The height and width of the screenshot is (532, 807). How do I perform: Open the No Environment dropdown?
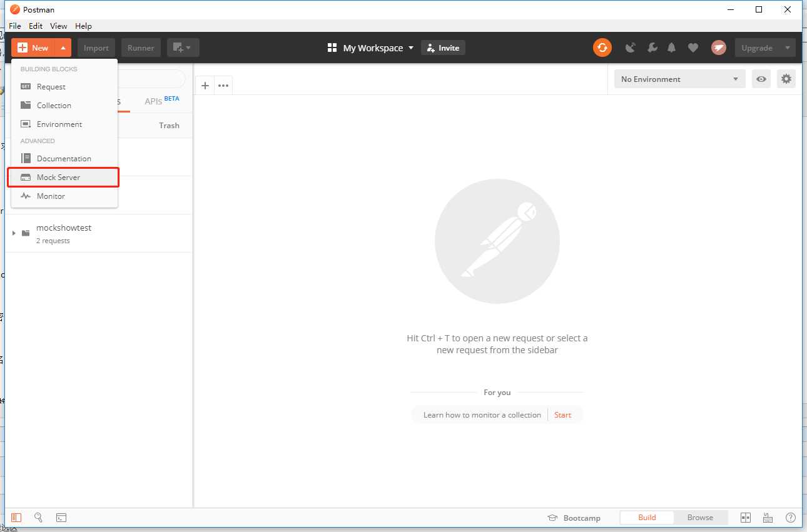(680, 79)
